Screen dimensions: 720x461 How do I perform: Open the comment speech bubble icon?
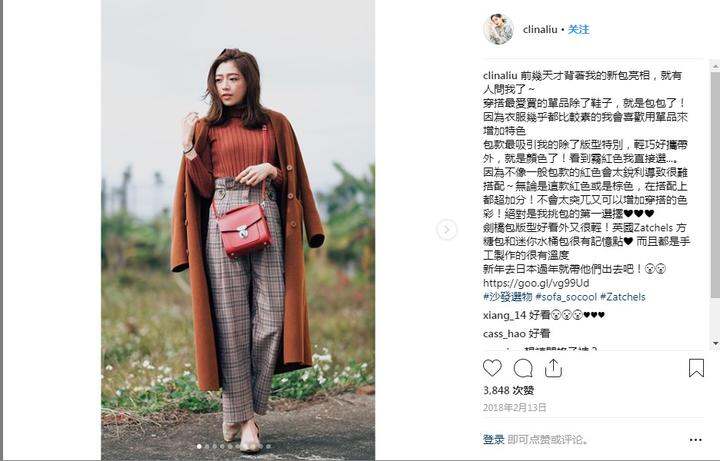523,368
